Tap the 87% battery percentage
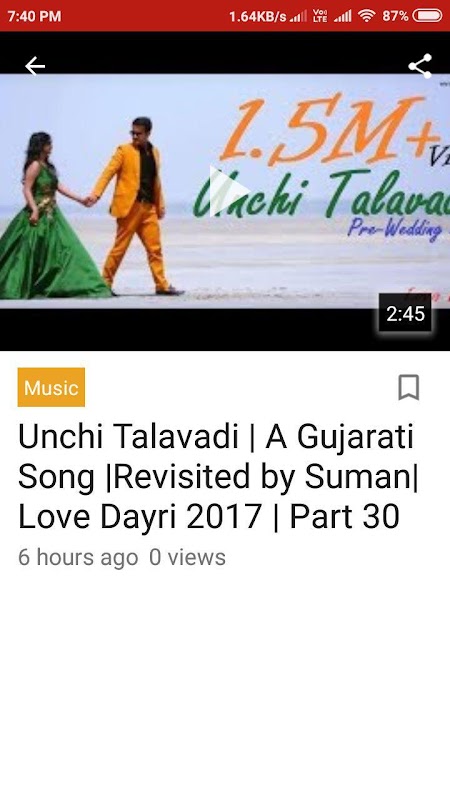Image resolution: width=450 pixels, height=800 pixels. (395, 16)
